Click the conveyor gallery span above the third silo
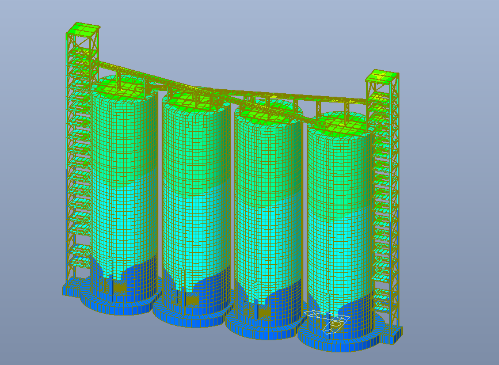This screenshot has width=499, height=365. click(270, 96)
